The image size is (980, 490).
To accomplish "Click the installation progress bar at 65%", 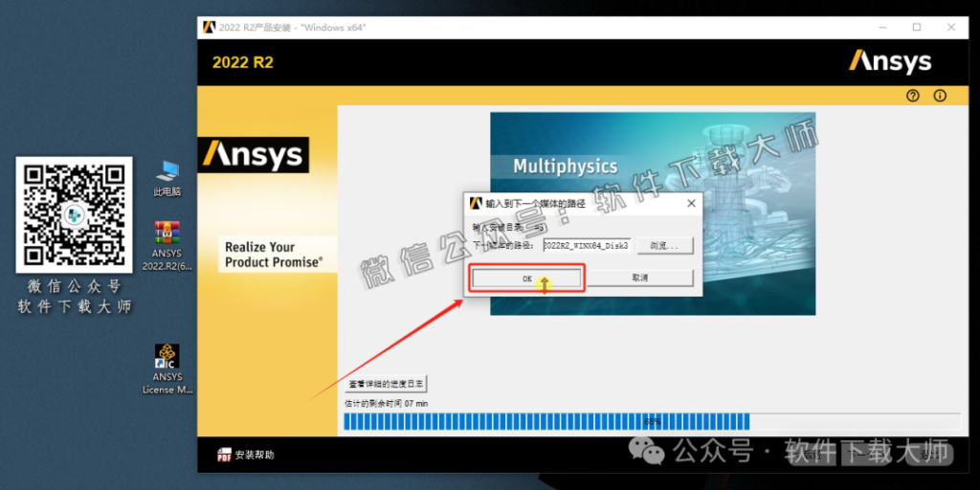I will coord(652,422).
